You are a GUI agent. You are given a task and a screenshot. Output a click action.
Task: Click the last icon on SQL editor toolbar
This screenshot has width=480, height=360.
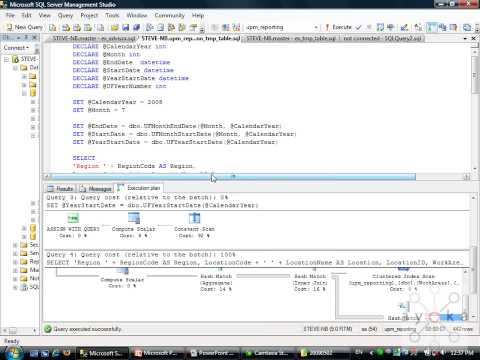coord(467,27)
